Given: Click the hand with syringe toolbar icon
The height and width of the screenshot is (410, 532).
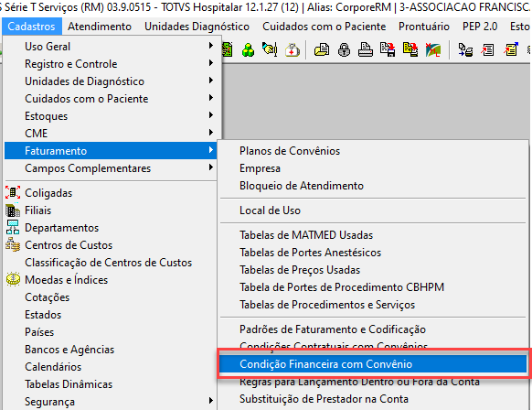Looking at the screenshot, I should click(x=270, y=49).
